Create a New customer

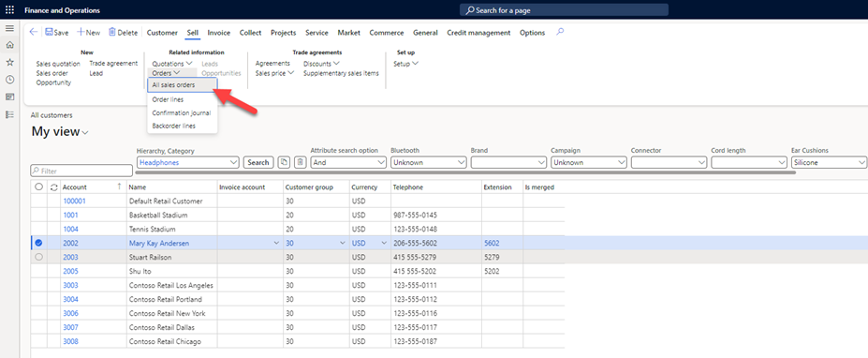(x=89, y=33)
